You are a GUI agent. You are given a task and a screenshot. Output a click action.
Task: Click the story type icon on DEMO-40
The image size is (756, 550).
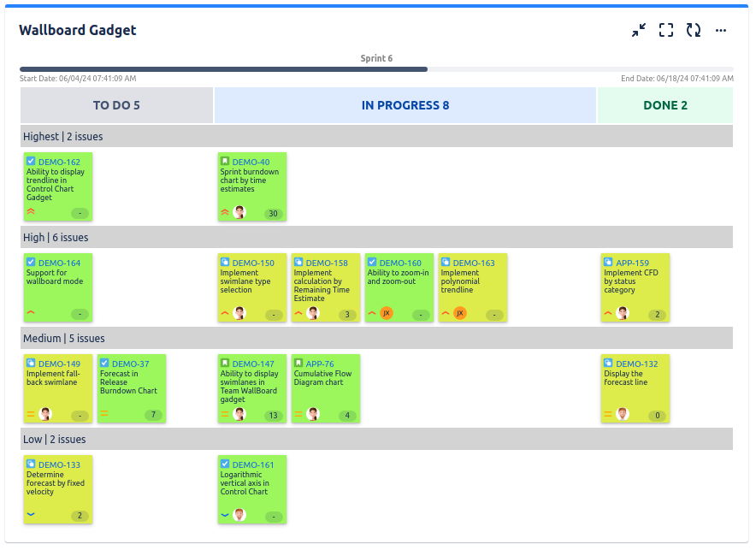(225, 161)
